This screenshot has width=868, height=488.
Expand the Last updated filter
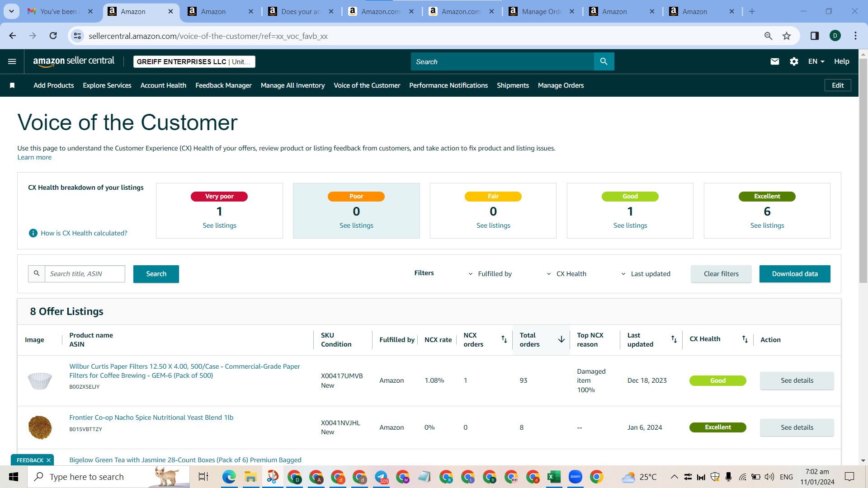click(x=646, y=274)
